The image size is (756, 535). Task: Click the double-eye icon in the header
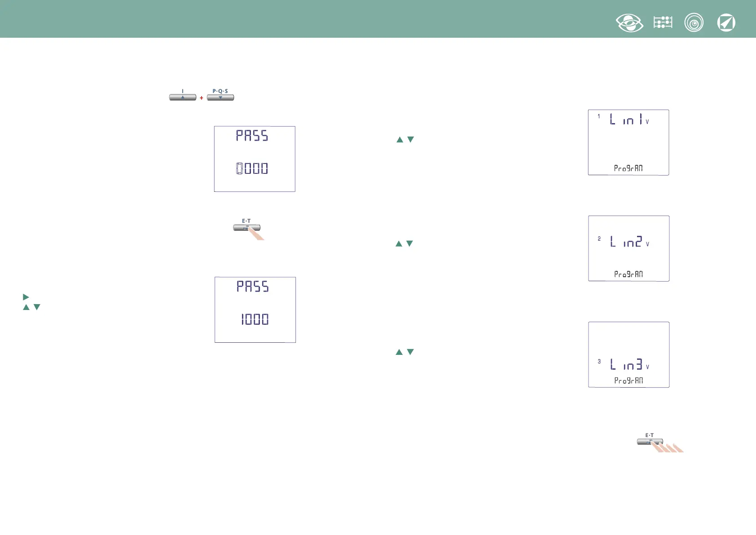(629, 23)
